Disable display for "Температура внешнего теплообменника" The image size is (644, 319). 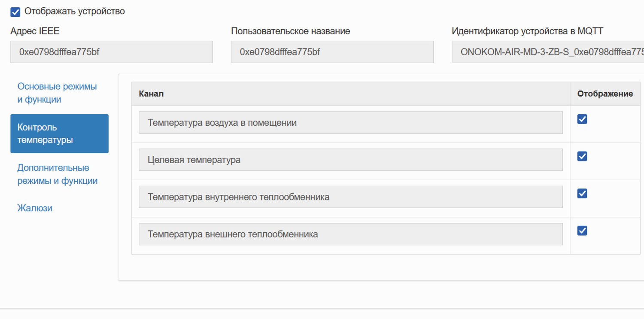coord(582,231)
